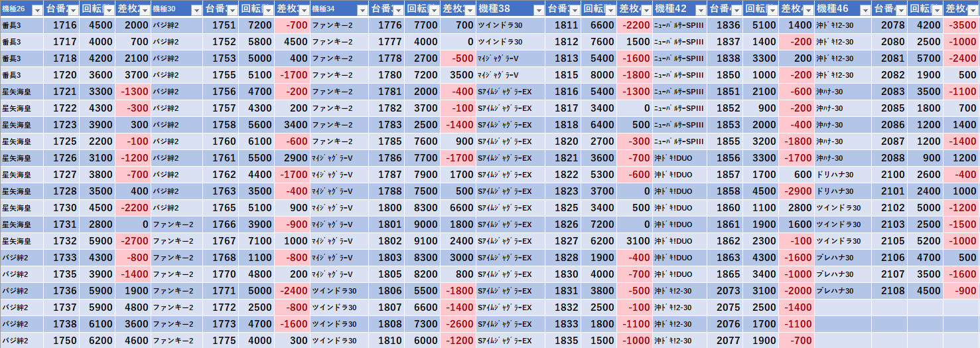Click the ファンキー2 cell beside 1775
Viewport: 980px width, 348px height.
tap(176, 341)
